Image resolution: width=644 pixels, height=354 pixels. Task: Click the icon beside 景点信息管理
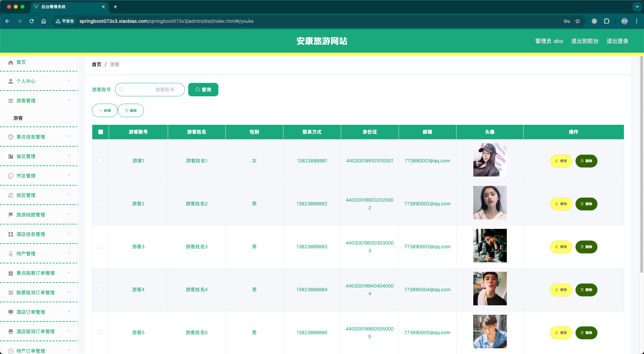(x=11, y=137)
